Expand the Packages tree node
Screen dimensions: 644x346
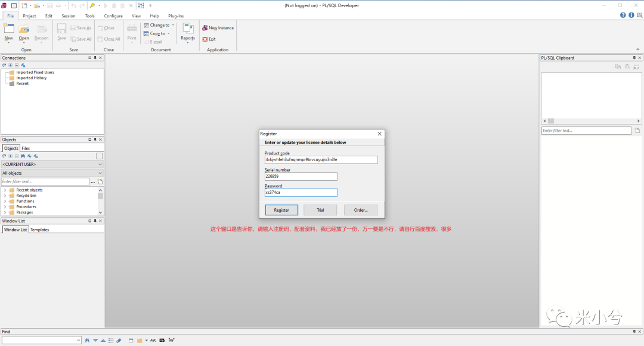coord(5,212)
